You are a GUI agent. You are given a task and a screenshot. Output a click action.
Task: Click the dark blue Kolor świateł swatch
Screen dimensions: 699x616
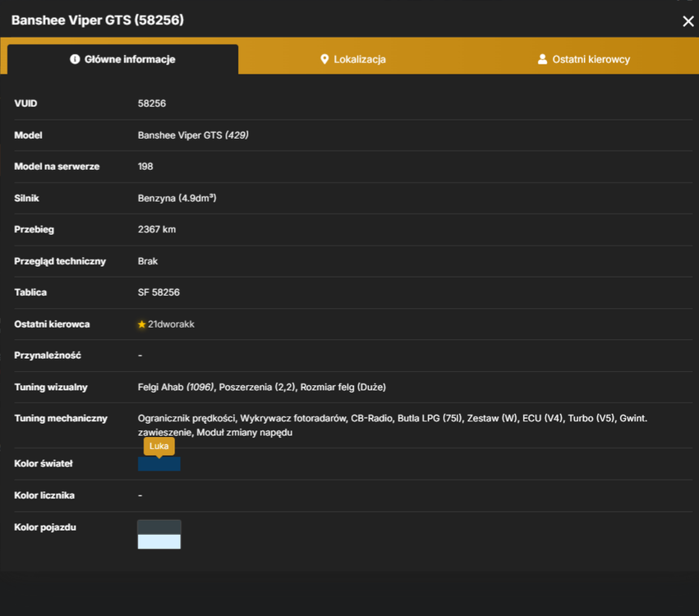(159, 464)
